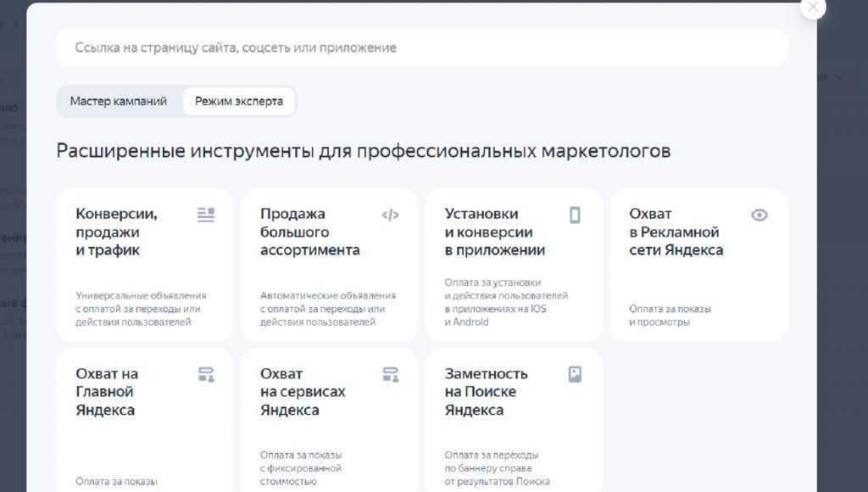Image resolution: width=868 pixels, height=492 pixels.
Task: Pick Охват в Рекламной сети Яндекса title
Action: 676,232
